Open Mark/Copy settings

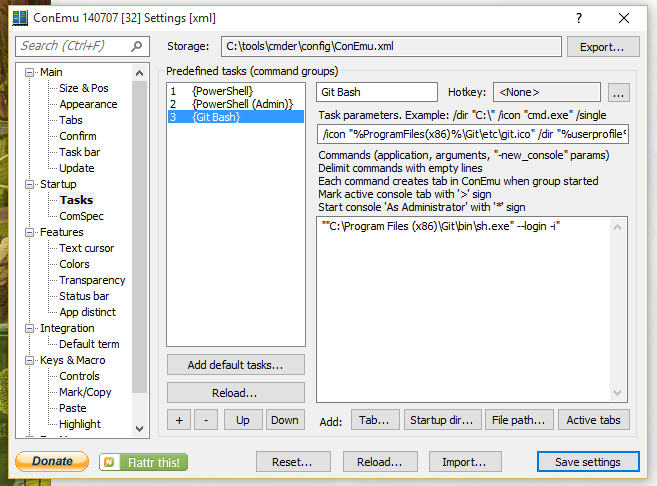[x=85, y=392]
